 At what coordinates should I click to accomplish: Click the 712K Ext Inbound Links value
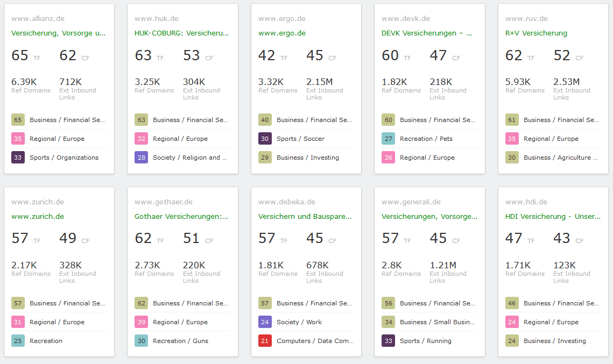point(71,82)
